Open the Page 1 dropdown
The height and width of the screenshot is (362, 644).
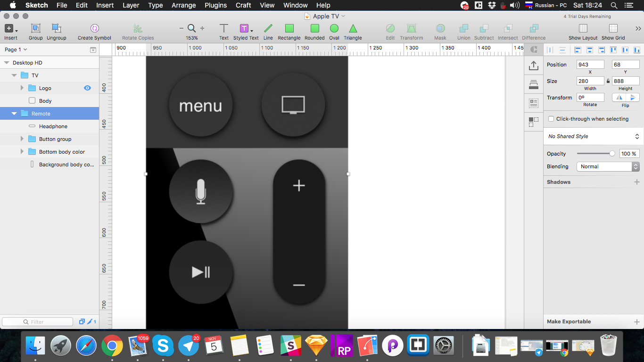16,49
